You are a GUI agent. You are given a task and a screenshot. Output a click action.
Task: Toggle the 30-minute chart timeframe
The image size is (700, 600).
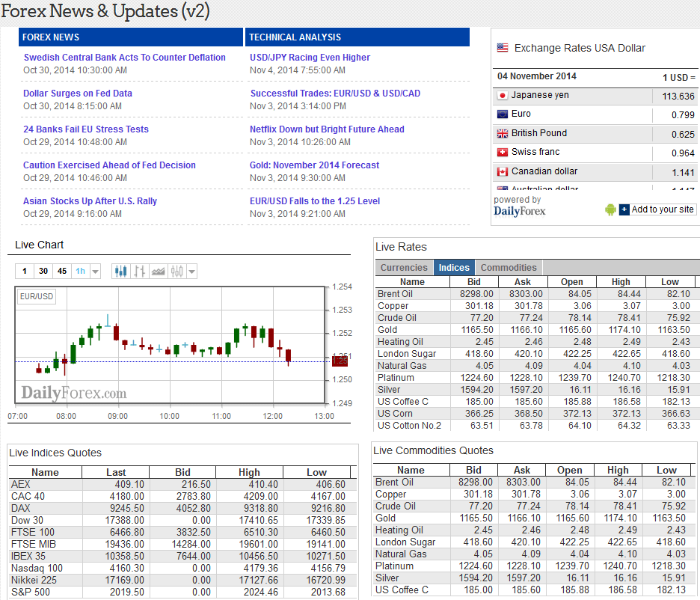(43, 272)
